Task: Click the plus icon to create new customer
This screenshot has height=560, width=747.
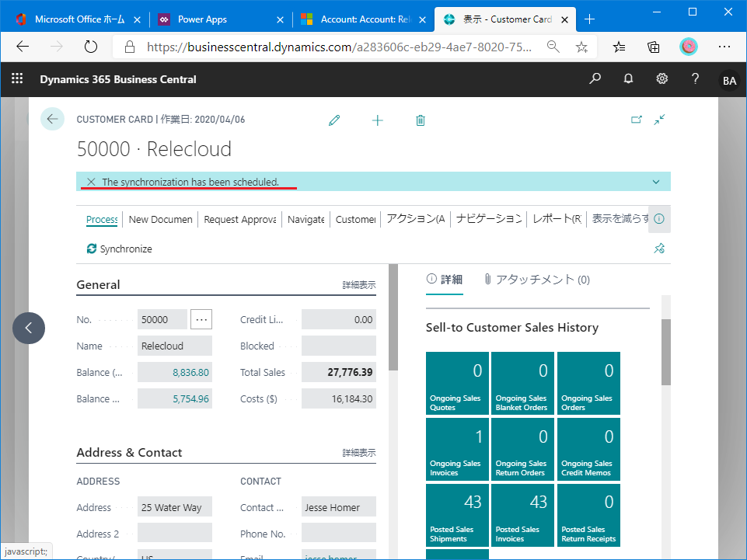Action: pos(377,120)
